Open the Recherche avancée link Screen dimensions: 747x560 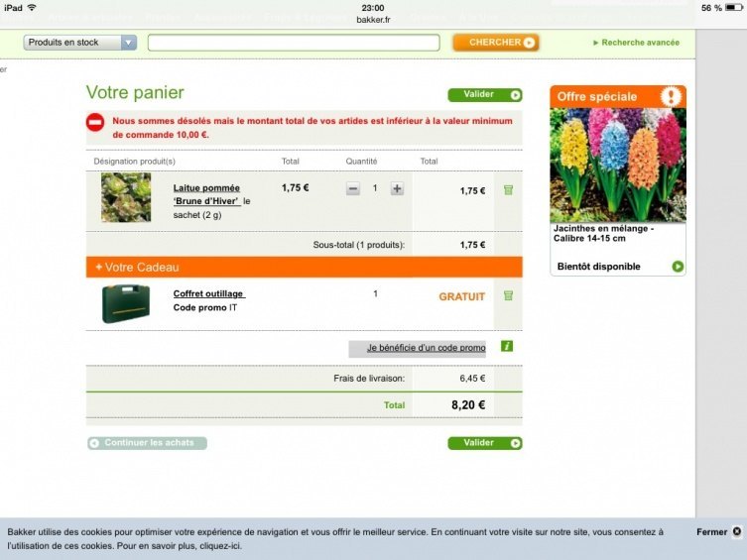click(x=637, y=43)
